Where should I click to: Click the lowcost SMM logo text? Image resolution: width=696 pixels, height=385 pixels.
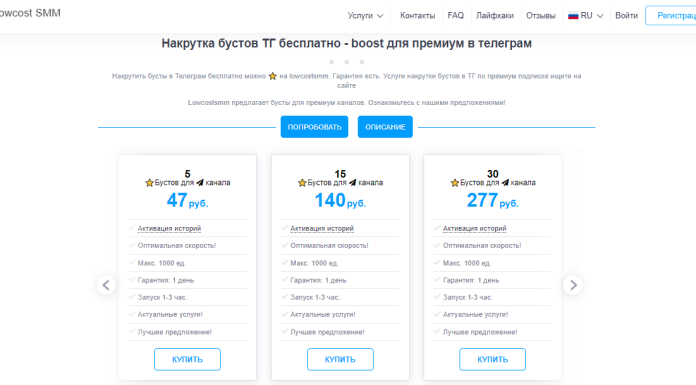[29, 13]
